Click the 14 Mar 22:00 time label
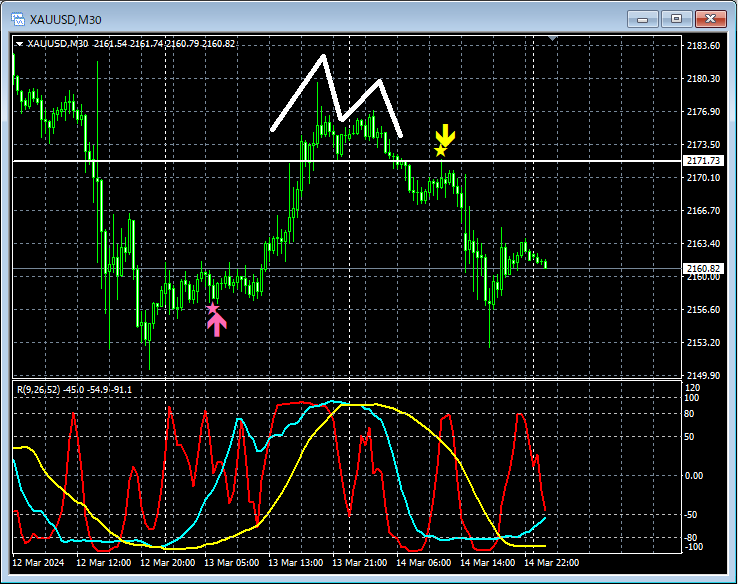The width and height of the screenshot is (739, 584). [552, 563]
